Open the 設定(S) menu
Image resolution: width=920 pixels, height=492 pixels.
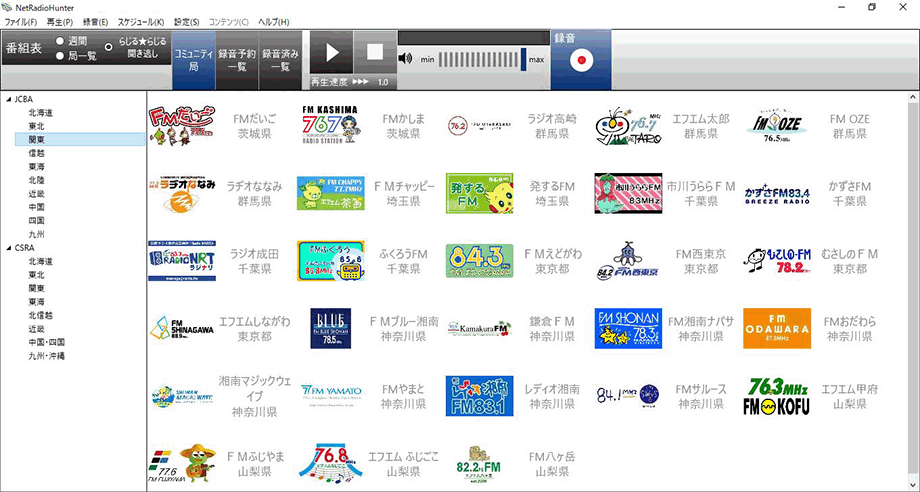(187, 22)
